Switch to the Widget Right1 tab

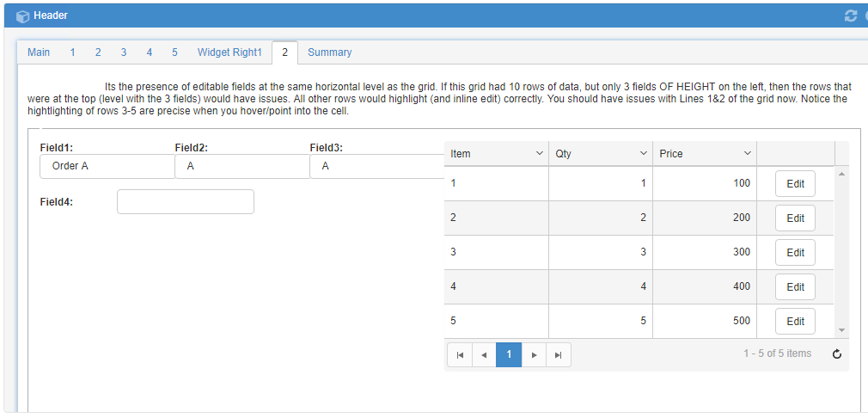[x=229, y=52]
